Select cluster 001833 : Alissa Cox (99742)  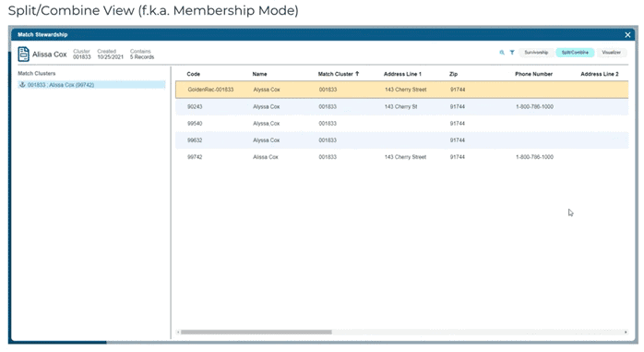(x=91, y=85)
